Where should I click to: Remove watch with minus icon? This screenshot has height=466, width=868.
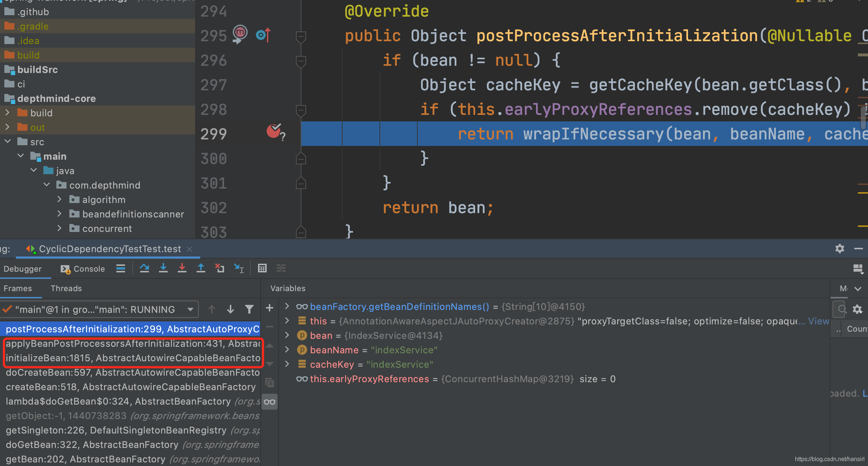pos(270,327)
